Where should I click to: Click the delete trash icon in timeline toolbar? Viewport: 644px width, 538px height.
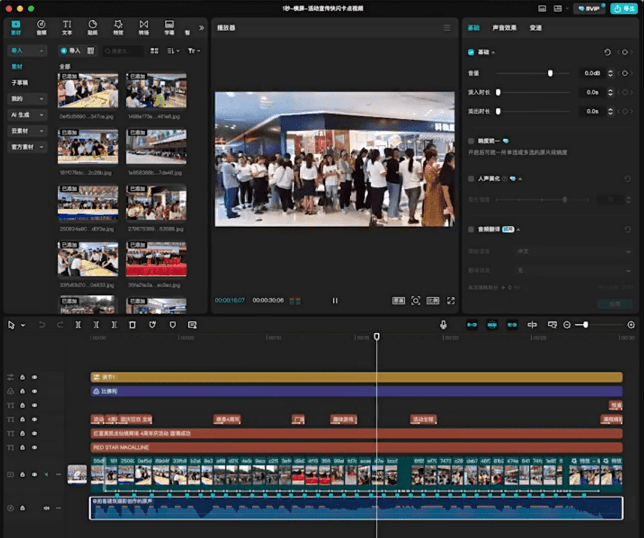[x=132, y=325]
